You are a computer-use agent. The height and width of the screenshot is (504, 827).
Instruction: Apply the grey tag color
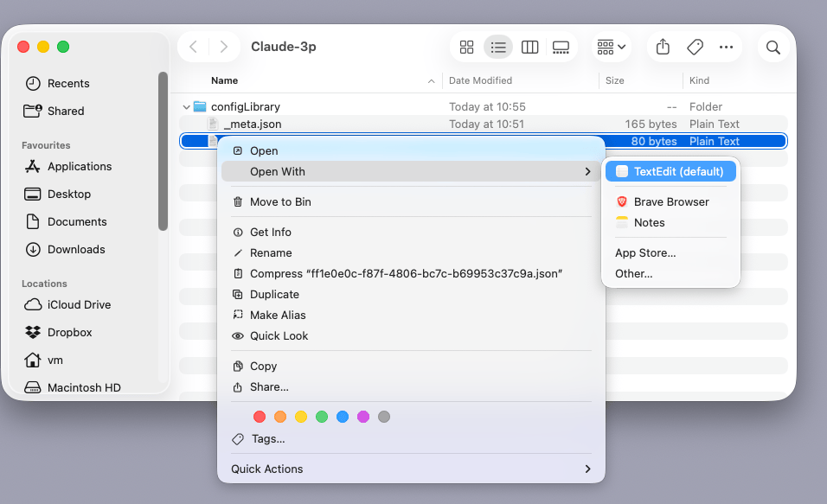click(x=384, y=417)
